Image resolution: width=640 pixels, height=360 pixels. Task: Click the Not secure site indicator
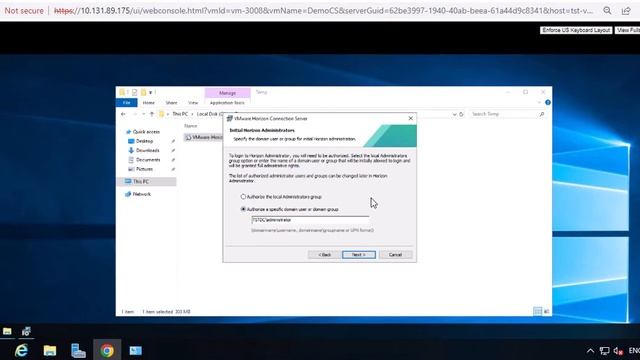click(x=24, y=11)
